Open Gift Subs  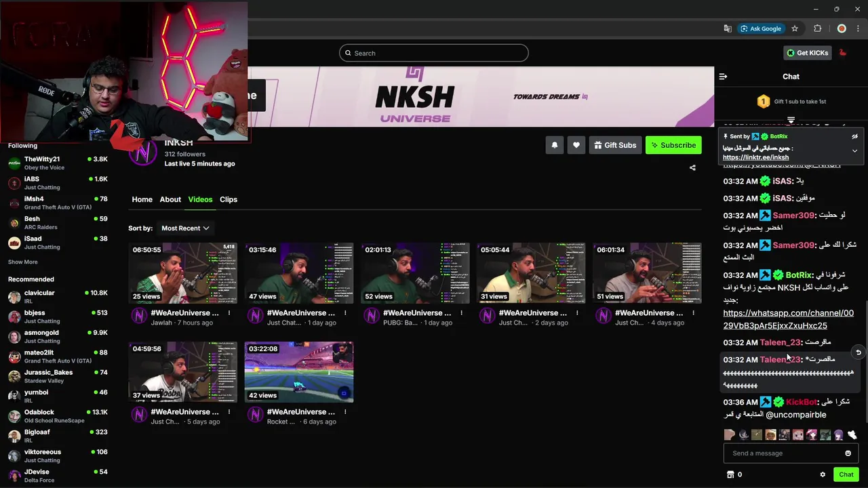point(615,145)
